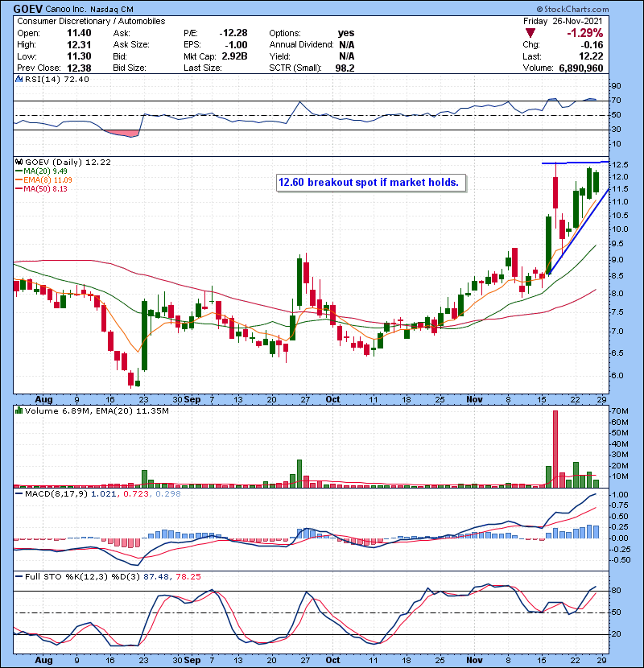Click the Annual Dividend N/A value

click(x=347, y=45)
